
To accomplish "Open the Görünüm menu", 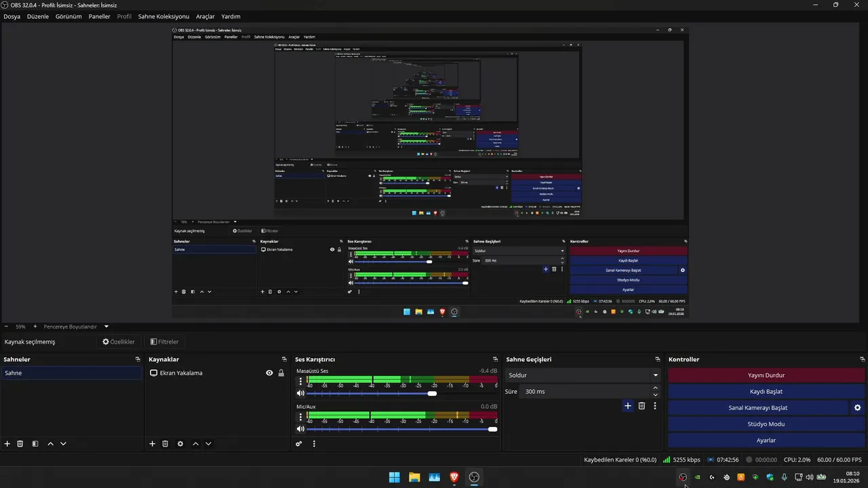I will 68,16.
